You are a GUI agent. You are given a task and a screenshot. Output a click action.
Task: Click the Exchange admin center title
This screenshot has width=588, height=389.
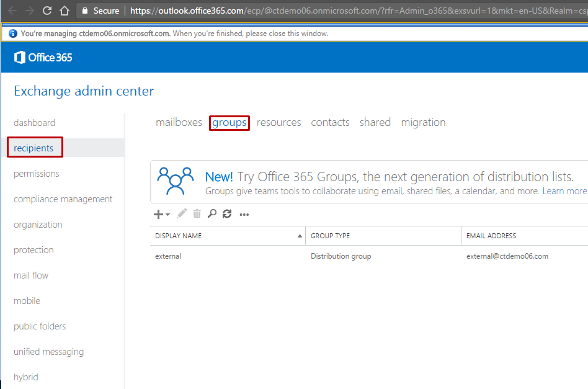[84, 91]
